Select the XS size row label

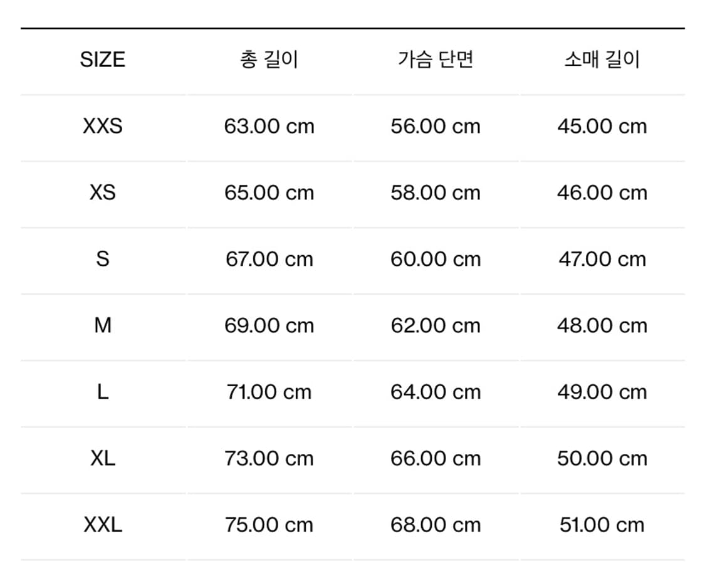103,192
